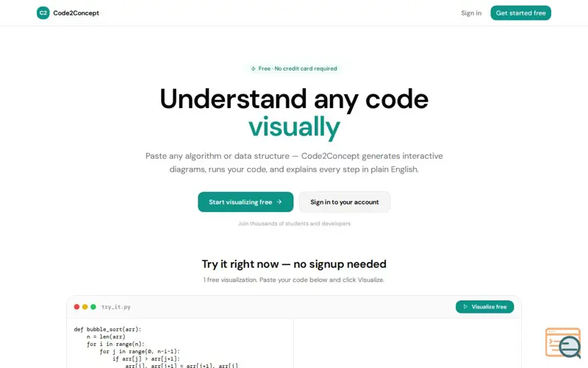The height and width of the screenshot is (368, 588).
Task: Click the '1 free visualization' instruction text
Action: coord(294,280)
